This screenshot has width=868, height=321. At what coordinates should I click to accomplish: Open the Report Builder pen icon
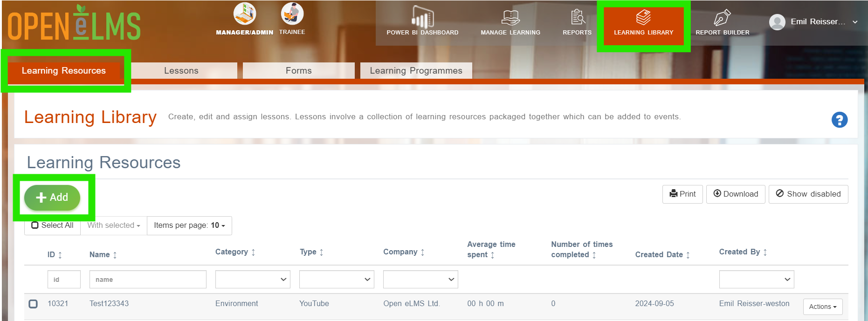[722, 17]
